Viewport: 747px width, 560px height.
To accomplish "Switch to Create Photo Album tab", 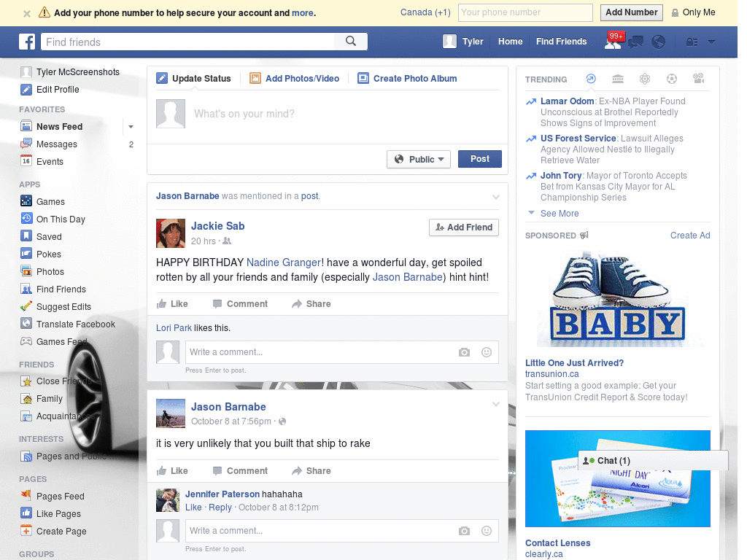I will coord(407,79).
